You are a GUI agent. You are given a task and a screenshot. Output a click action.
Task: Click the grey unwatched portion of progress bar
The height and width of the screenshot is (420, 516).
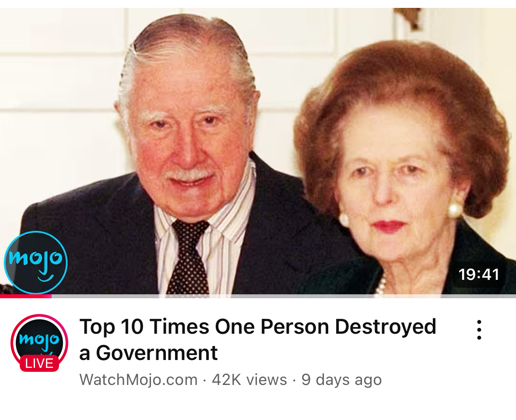284,296
